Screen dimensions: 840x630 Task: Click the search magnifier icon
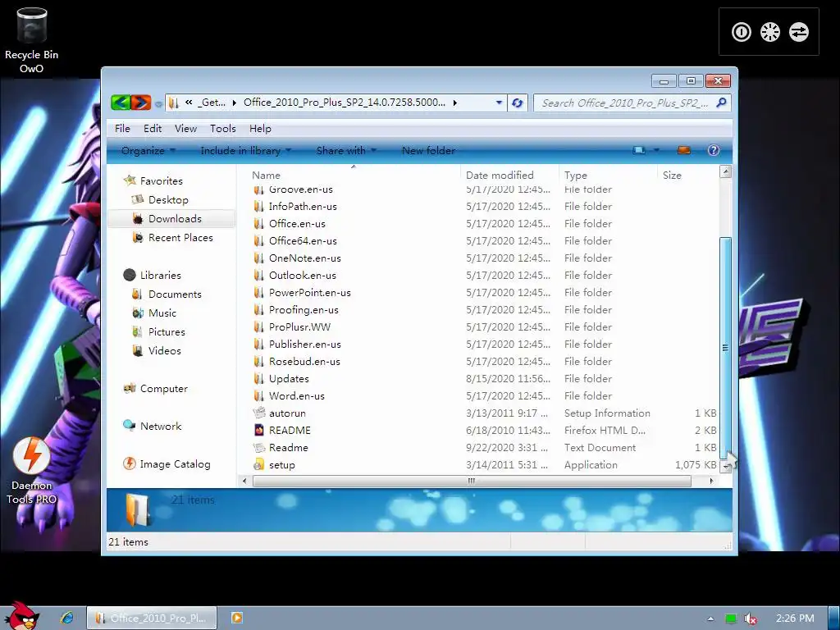coord(721,103)
